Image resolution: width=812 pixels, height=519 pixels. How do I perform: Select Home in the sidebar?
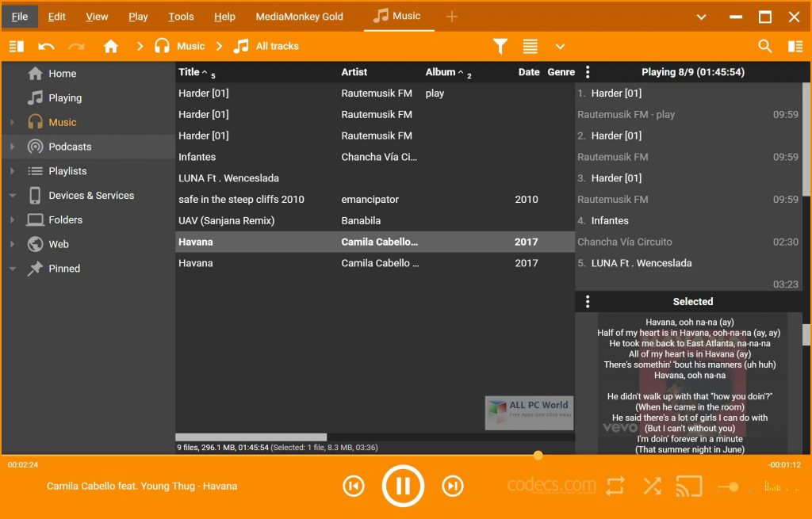(62, 74)
